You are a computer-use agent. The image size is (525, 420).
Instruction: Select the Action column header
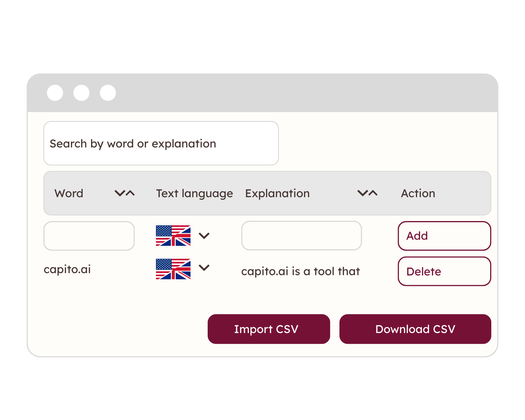click(x=418, y=193)
